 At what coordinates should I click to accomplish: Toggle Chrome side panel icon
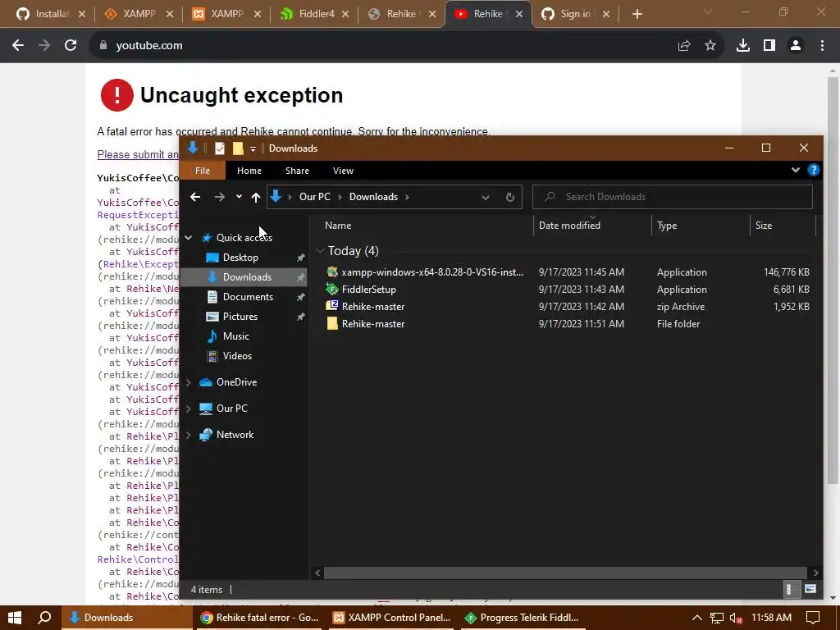click(x=769, y=46)
